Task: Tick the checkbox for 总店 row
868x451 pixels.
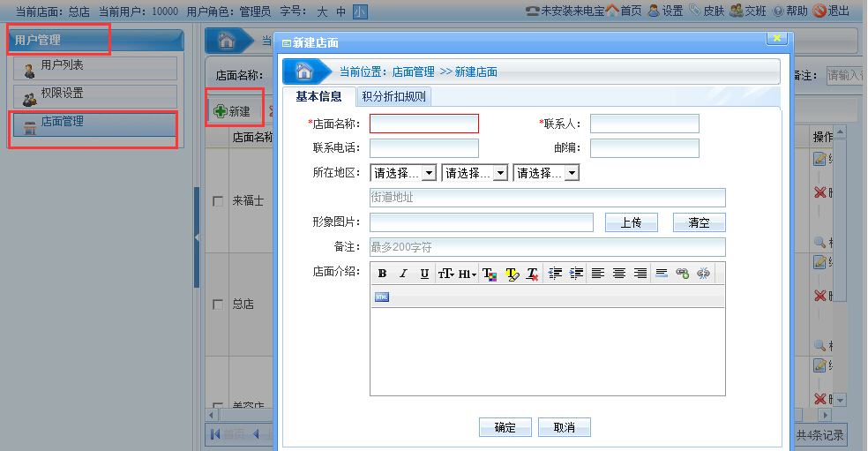Action: point(218,304)
